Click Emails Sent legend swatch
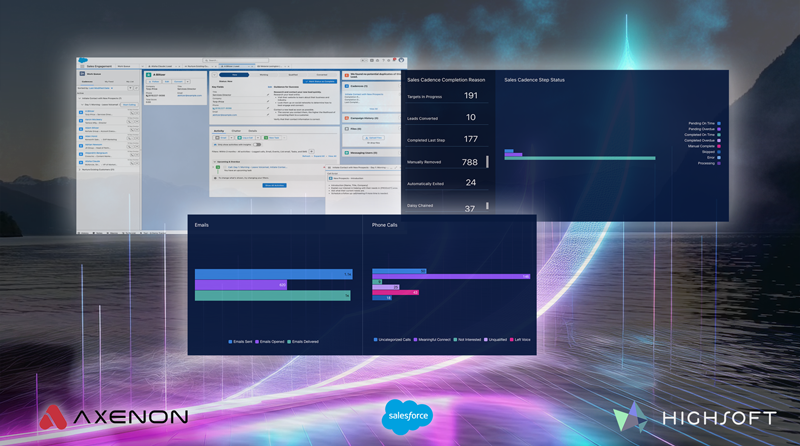The width and height of the screenshot is (800, 446). click(x=230, y=341)
